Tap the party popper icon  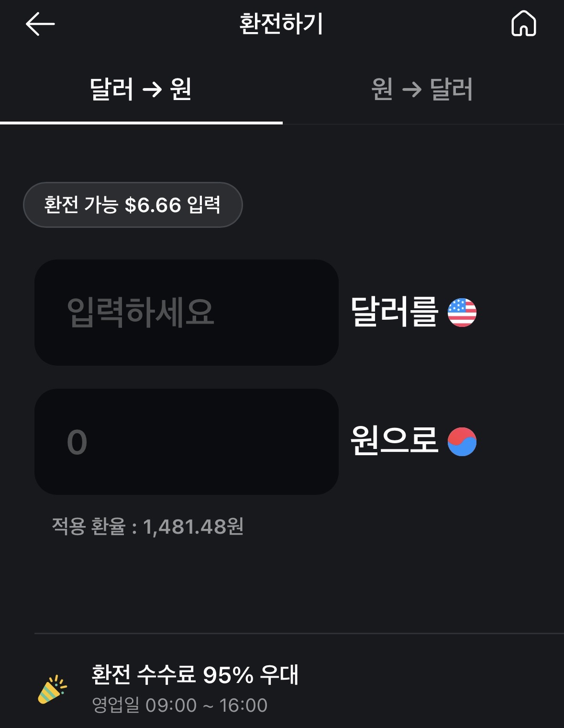pyautogui.click(x=52, y=689)
